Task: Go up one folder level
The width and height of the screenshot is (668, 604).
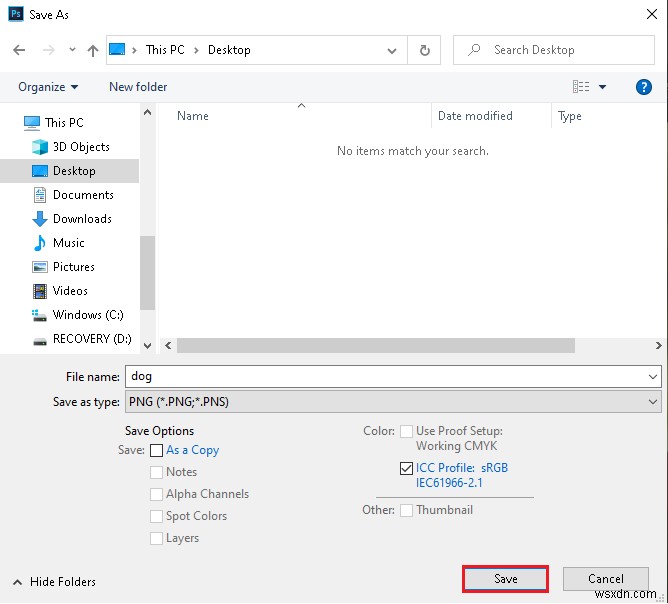Action: [x=93, y=50]
